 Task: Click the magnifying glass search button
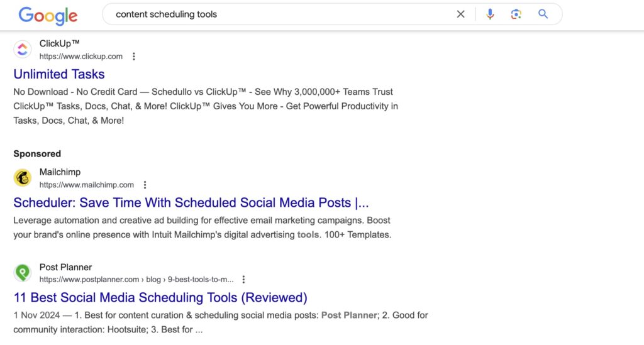point(543,14)
